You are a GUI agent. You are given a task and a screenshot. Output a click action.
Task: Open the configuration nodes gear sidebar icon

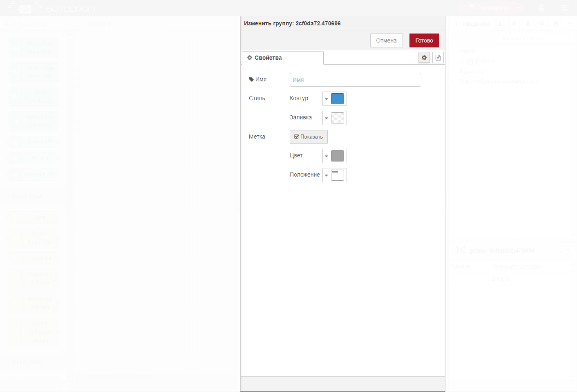[x=542, y=24]
